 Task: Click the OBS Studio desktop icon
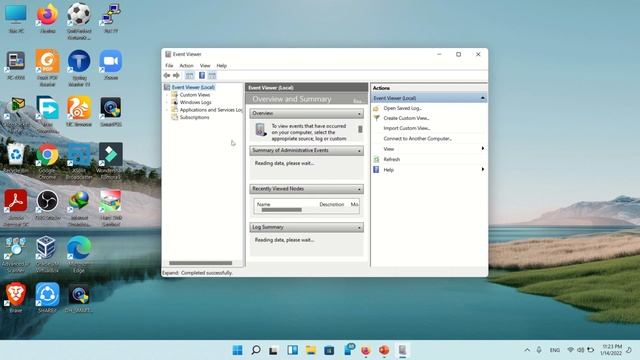[x=47, y=205]
